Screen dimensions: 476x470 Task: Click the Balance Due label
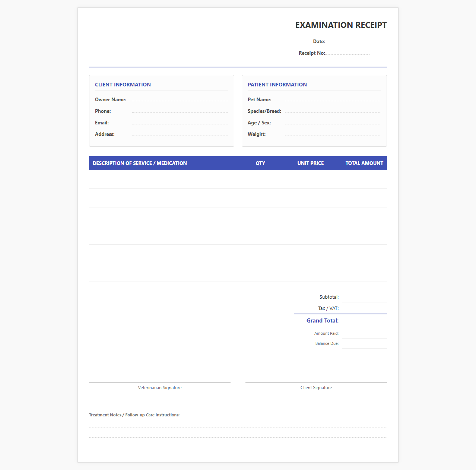(327, 343)
